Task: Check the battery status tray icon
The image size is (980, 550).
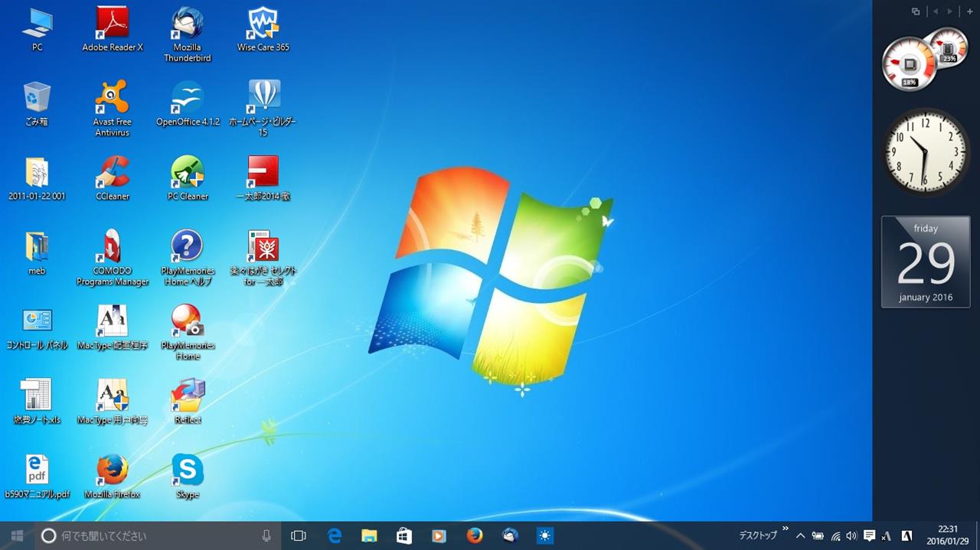Action: click(x=818, y=536)
